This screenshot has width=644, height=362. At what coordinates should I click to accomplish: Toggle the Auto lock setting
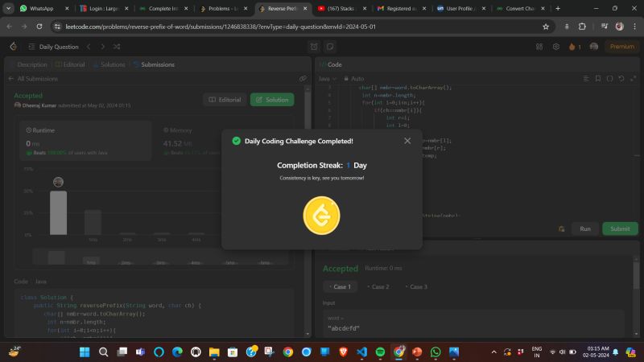click(354, 78)
